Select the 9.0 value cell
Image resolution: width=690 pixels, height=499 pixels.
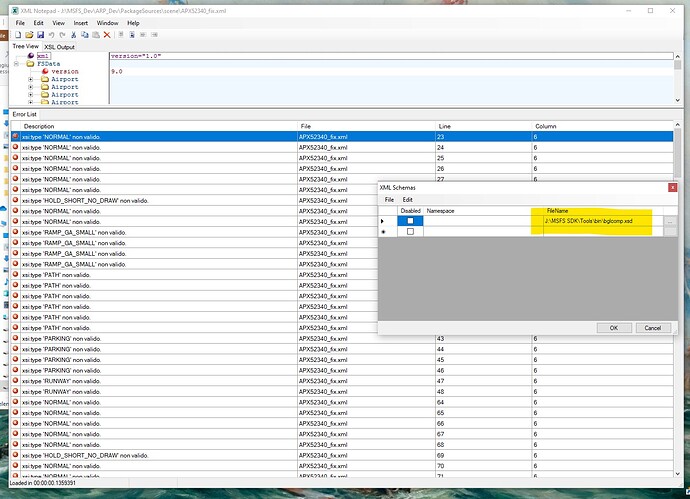pyautogui.click(x=391, y=71)
